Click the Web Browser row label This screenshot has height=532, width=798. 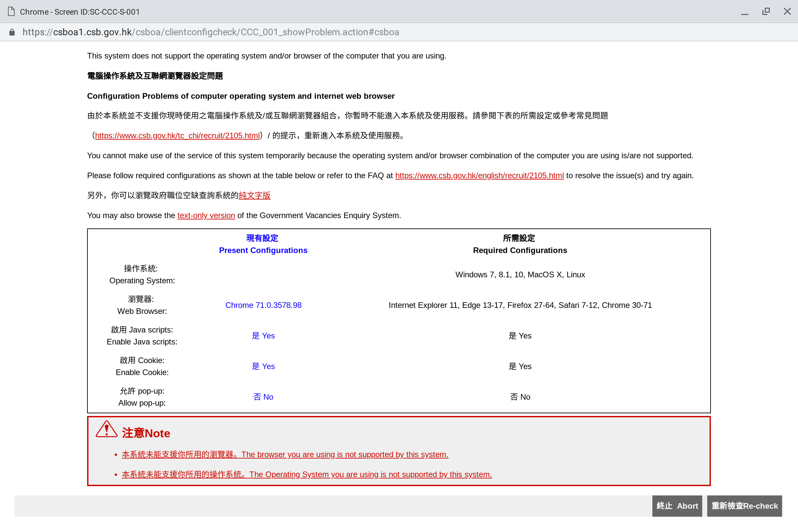[x=142, y=305]
